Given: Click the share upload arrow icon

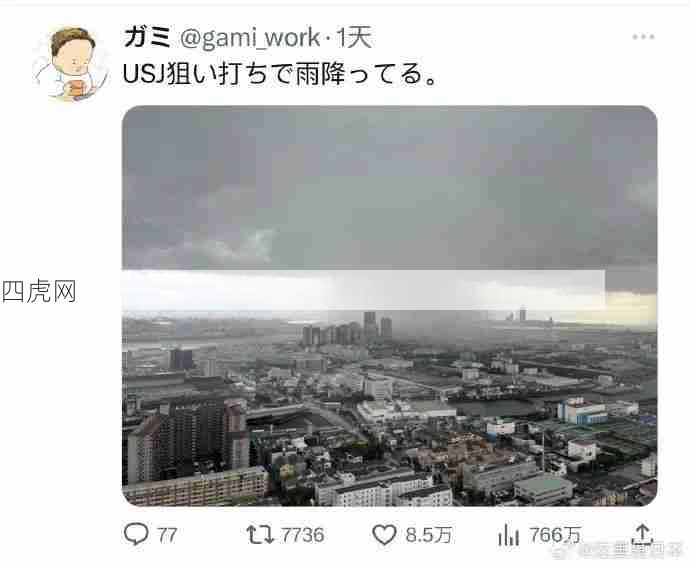Looking at the screenshot, I should point(642,534).
